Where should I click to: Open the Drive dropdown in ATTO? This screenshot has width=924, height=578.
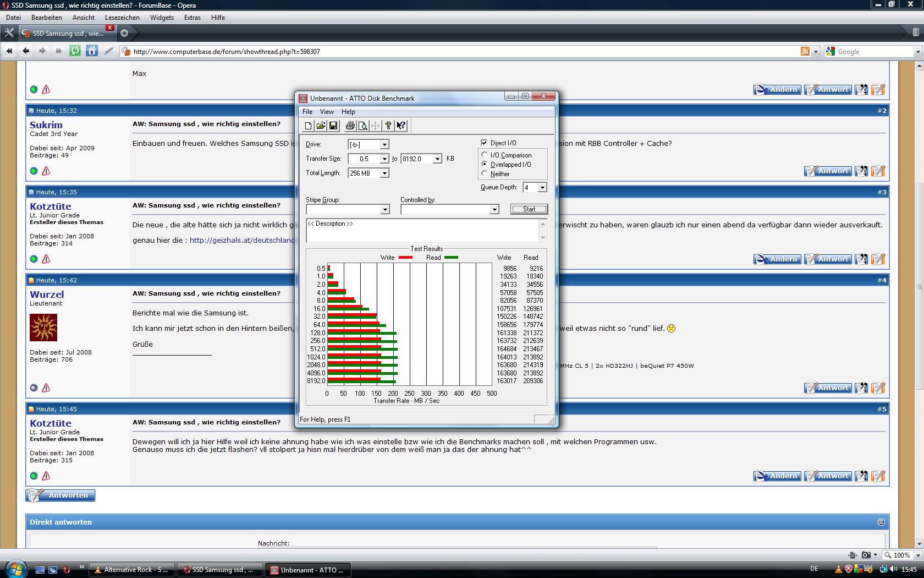384,144
